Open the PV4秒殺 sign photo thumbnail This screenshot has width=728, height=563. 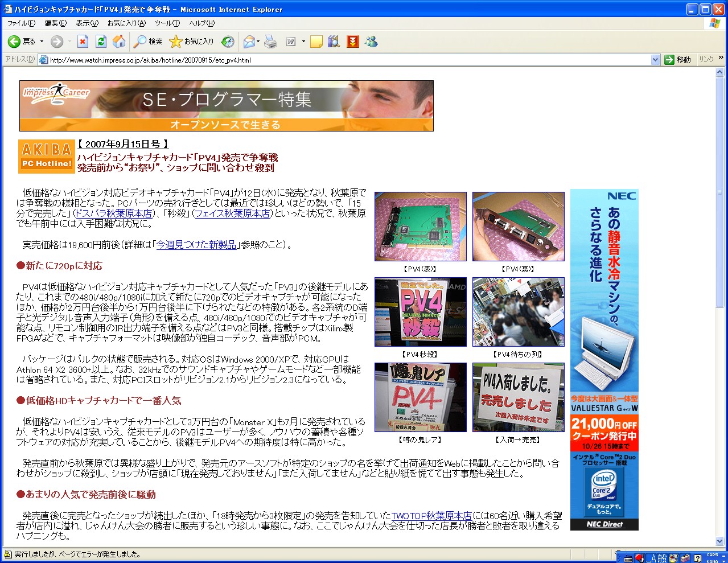pos(421,312)
